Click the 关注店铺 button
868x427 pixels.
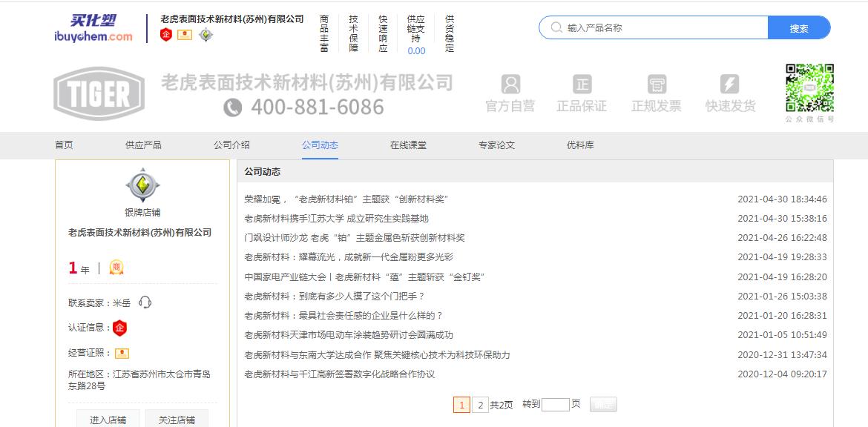pyautogui.click(x=177, y=420)
